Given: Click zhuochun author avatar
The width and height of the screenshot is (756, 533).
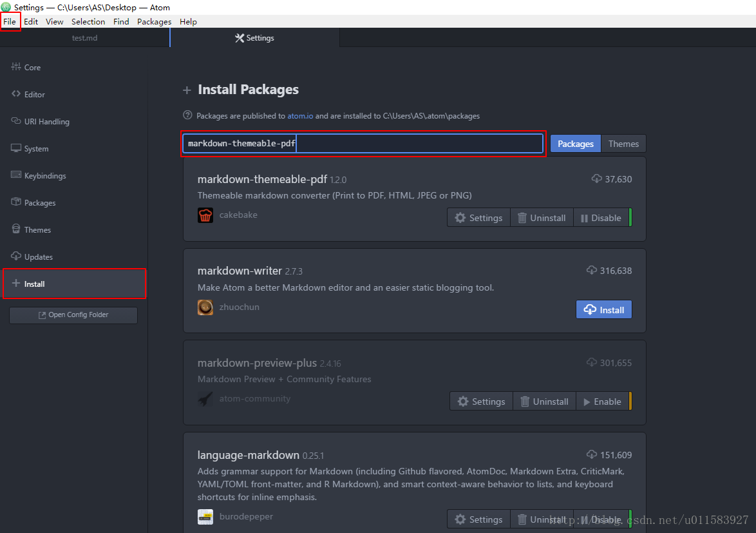Looking at the screenshot, I should [205, 307].
